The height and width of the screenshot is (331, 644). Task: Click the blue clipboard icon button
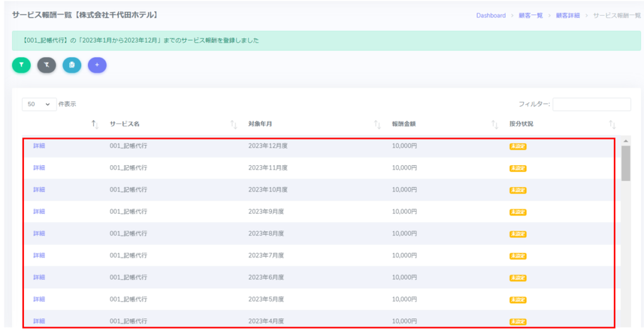click(72, 65)
